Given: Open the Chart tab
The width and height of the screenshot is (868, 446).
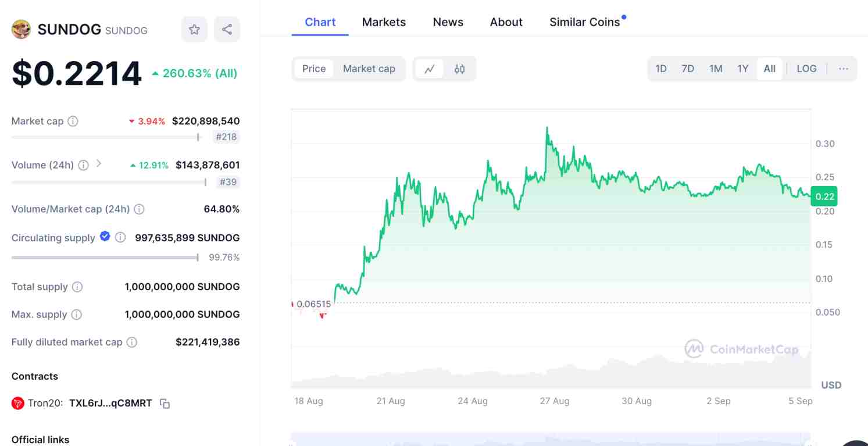Looking at the screenshot, I should pyautogui.click(x=320, y=22).
